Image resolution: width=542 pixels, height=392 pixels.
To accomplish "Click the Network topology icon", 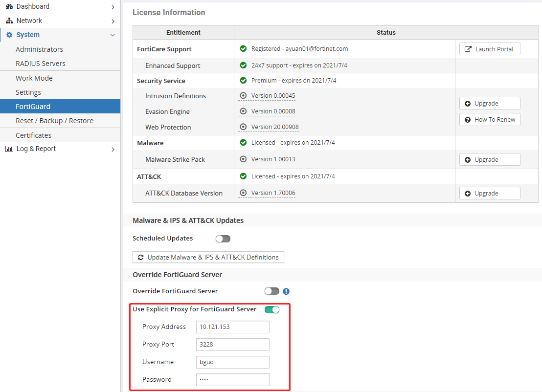I will 9,21.
